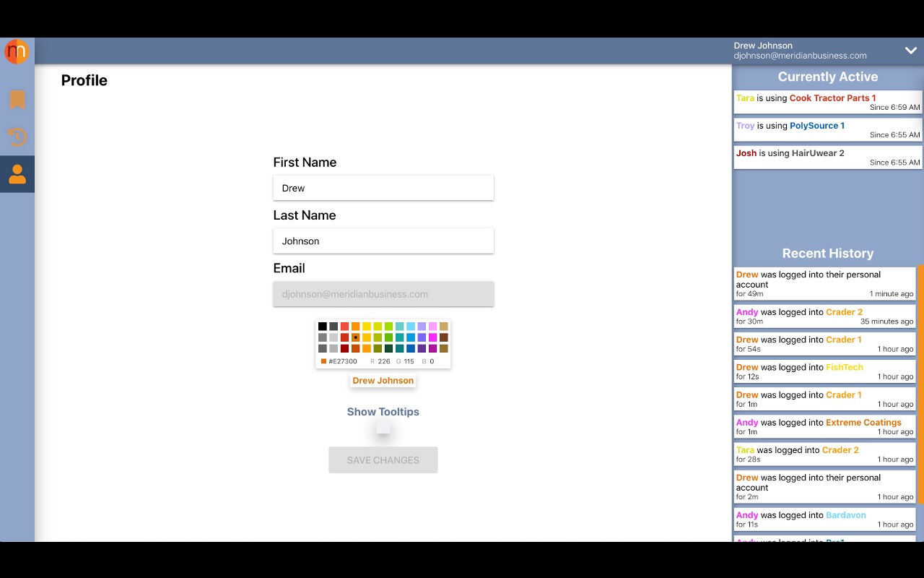Pick the royal blue color swatch

coord(411,348)
